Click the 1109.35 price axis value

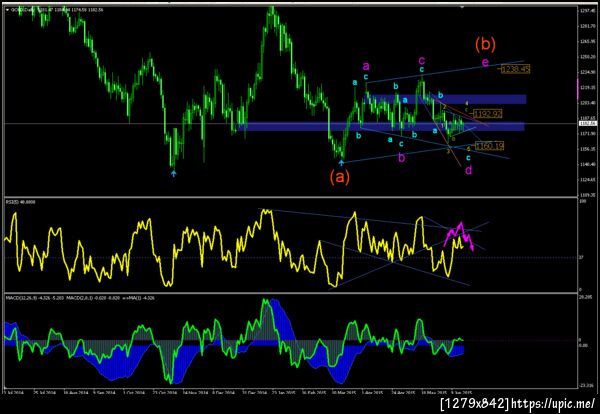[587, 194]
